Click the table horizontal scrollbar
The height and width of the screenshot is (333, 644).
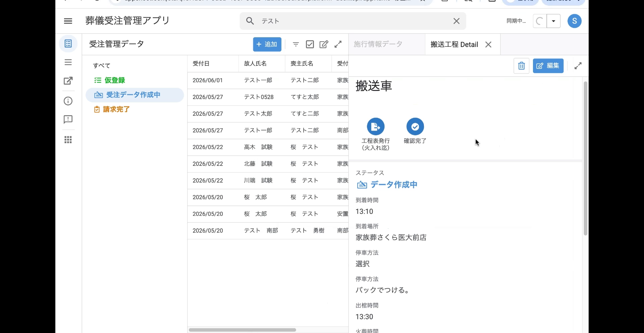243,330
